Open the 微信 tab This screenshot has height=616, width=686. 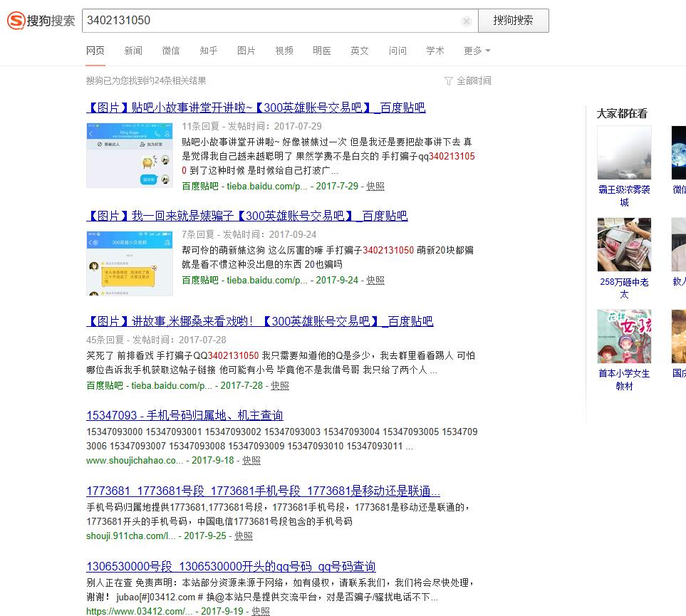coord(171,51)
